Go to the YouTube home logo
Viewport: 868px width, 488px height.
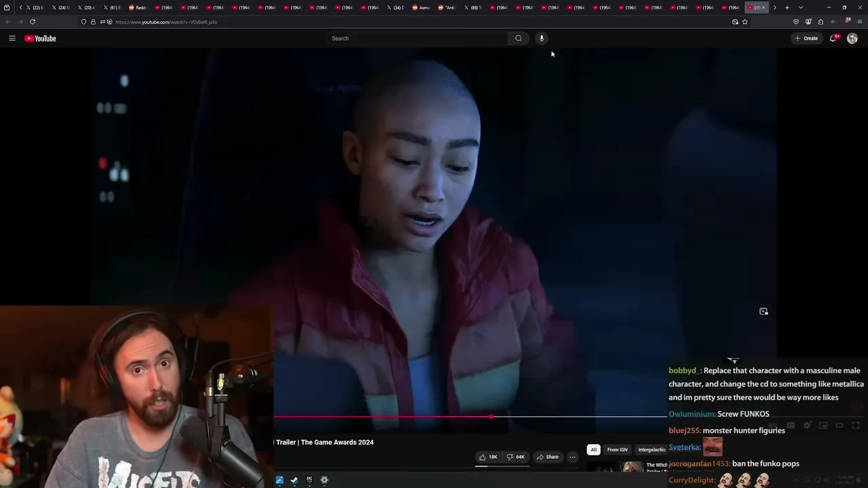tap(40, 39)
